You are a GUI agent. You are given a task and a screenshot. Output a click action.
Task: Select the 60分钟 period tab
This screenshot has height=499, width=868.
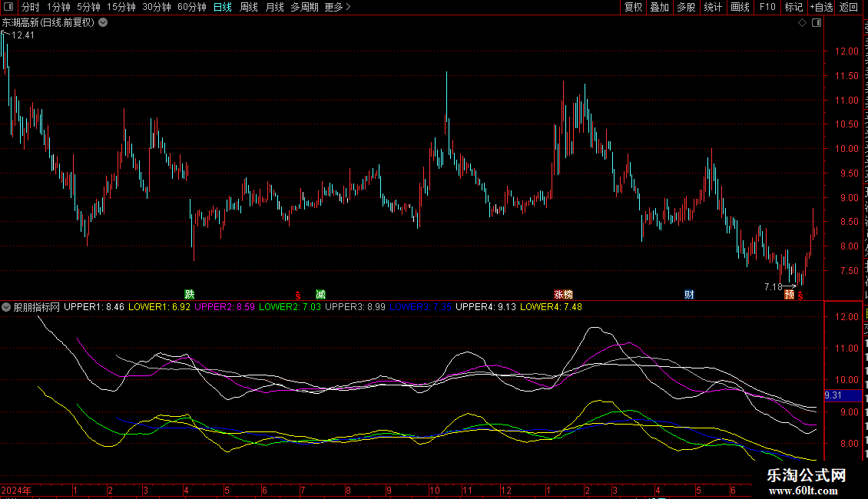point(192,7)
